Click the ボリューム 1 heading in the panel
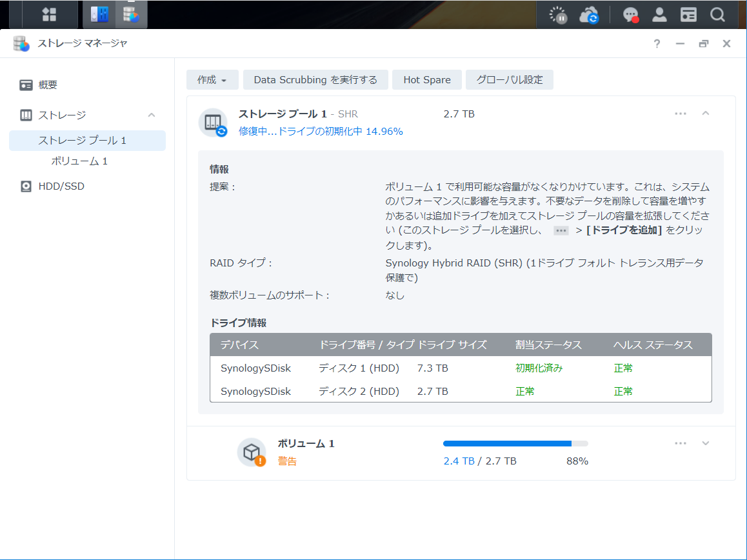747x560 pixels. (306, 444)
